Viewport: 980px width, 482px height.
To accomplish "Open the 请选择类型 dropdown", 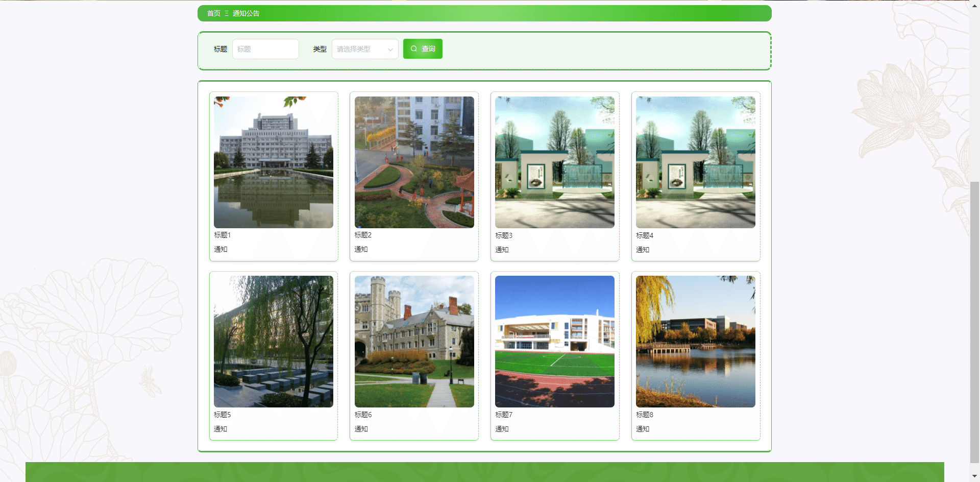I will (365, 49).
